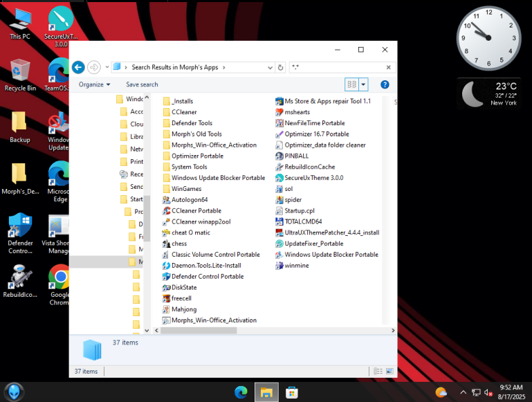Click the muted volume tray icon
Viewport: 532px width, 402px height.
[x=488, y=392]
